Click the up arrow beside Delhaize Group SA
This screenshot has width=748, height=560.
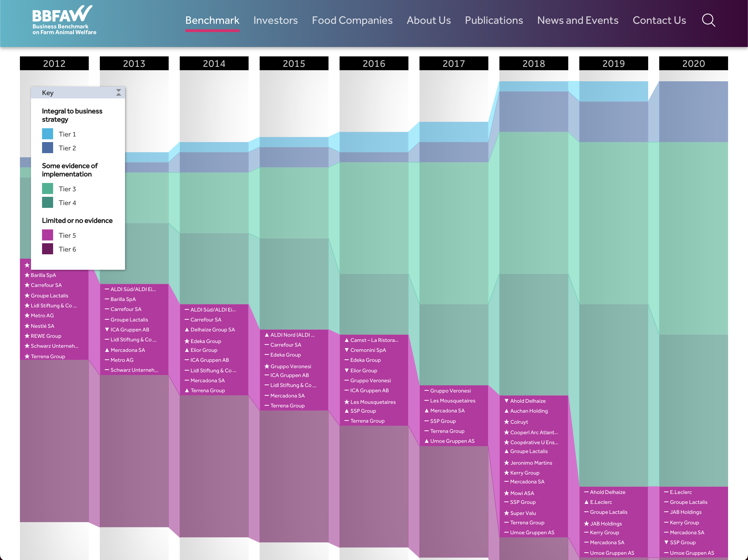187,329
